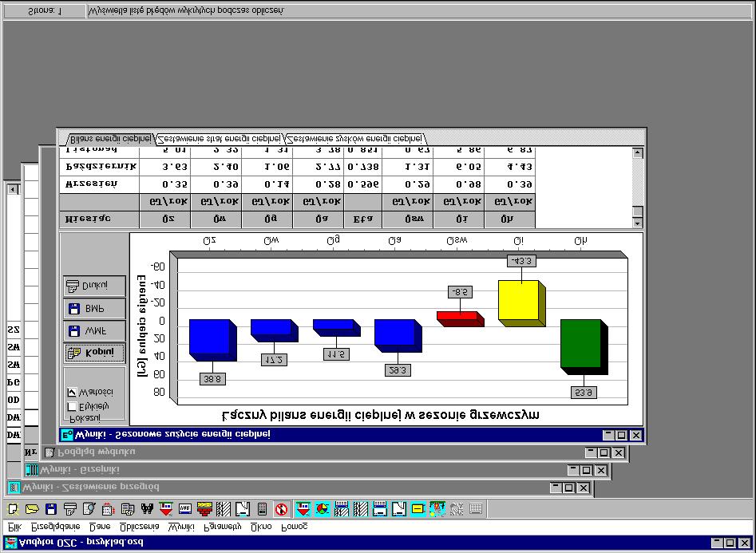Viewport: 756px width, 553px height.
Task: Click the cyan-highlighted red funnel results icon
Action: [303, 508]
